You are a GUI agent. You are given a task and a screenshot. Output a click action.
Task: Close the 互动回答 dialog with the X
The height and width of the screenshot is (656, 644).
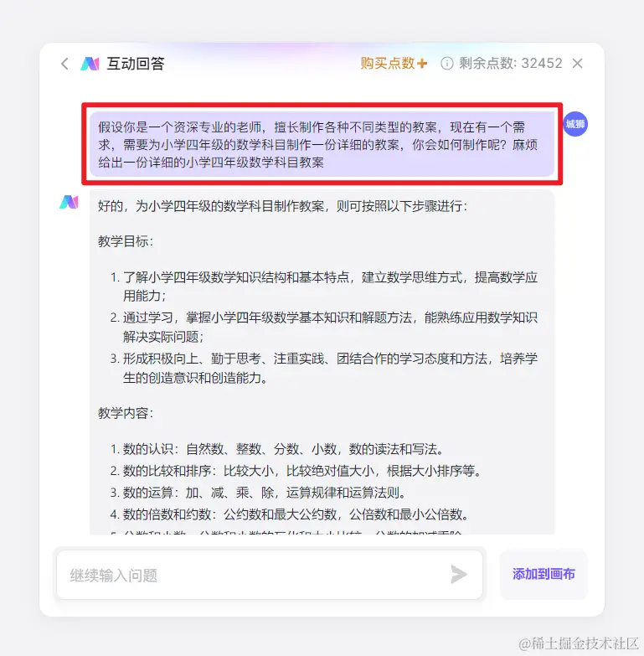click(x=578, y=64)
